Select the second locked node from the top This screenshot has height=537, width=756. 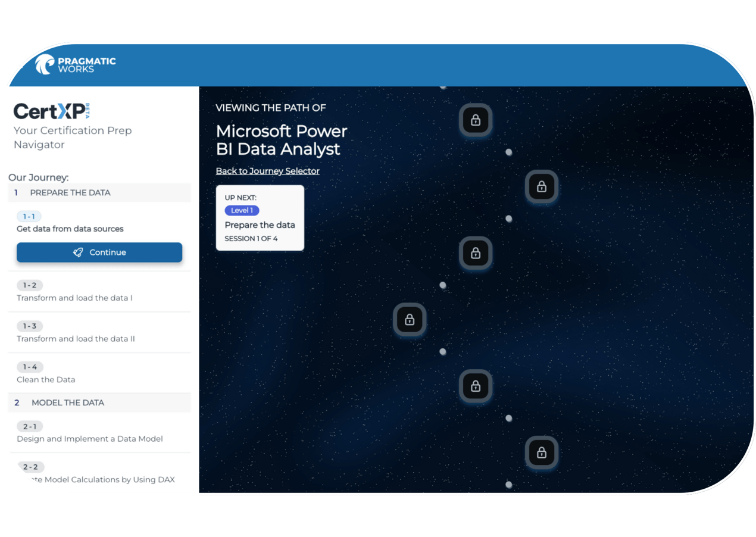click(542, 187)
